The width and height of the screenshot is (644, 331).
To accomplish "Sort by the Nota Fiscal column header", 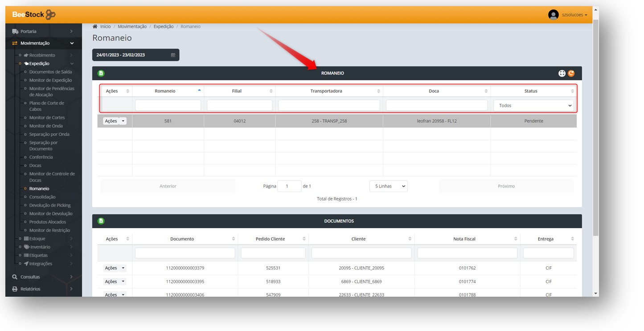I will click(464, 239).
